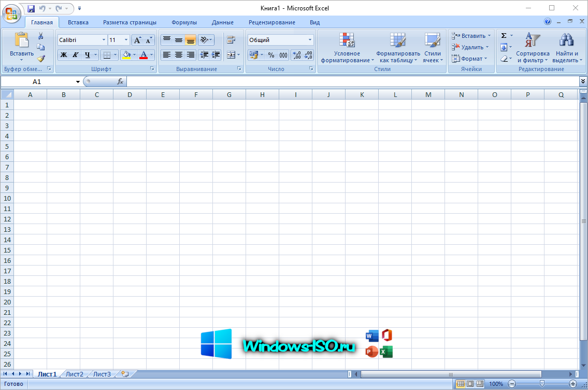Expand Условное форматирование menu
The width and height of the screenshot is (588, 390).
point(347,48)
